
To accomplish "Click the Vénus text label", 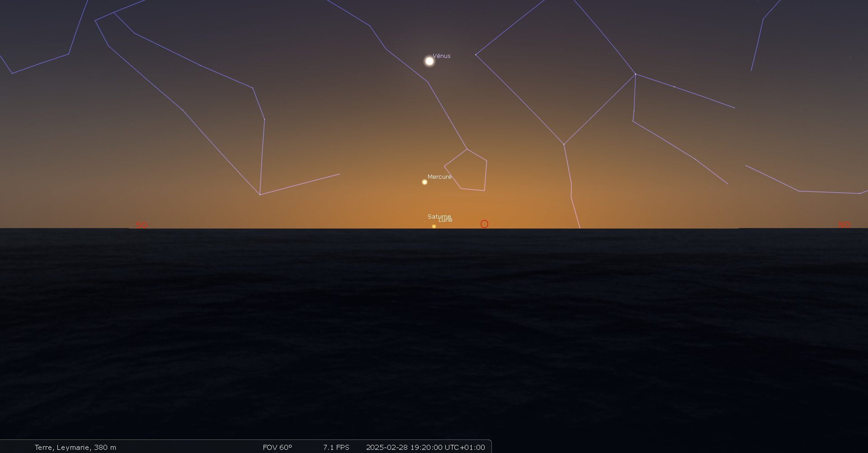I will coord(442,56).
